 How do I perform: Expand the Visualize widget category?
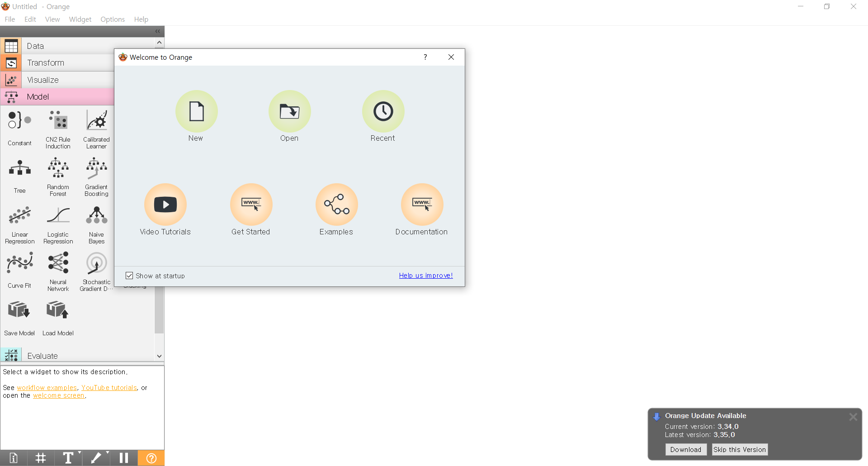coord(57,80)
